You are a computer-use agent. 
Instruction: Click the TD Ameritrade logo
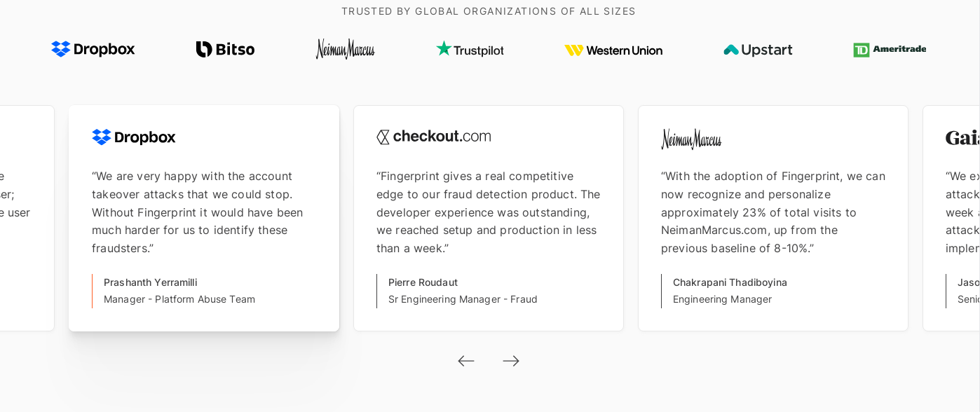click(890, 50)
